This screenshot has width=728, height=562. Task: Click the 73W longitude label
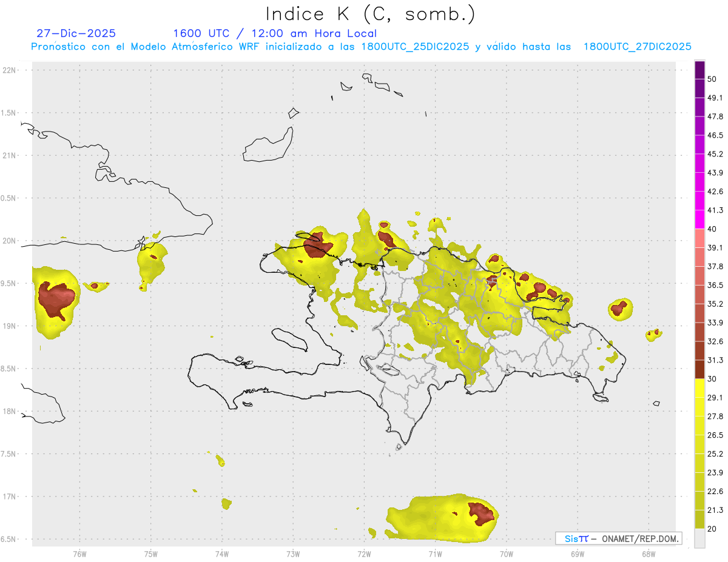[293, 554]
